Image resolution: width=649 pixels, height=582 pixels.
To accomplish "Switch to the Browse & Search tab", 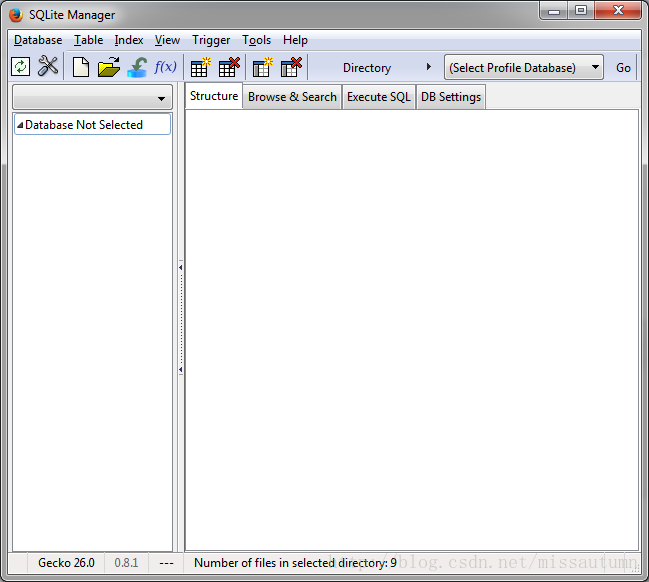I will [292, 97].
